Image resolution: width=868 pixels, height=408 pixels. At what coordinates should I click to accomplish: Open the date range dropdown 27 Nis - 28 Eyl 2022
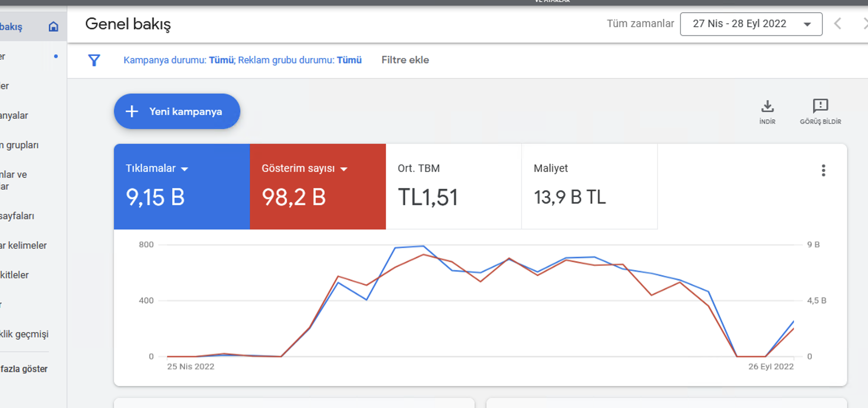(751, 24)
